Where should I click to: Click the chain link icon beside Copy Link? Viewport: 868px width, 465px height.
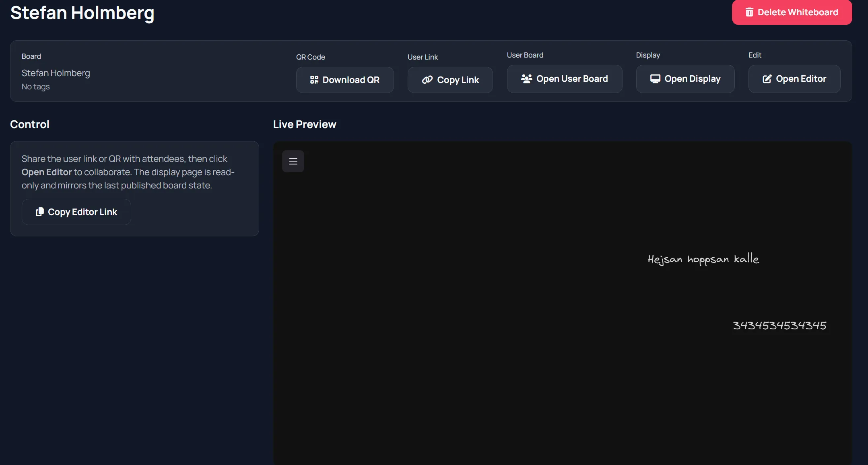pyautogui.click(x=428, y=80)
